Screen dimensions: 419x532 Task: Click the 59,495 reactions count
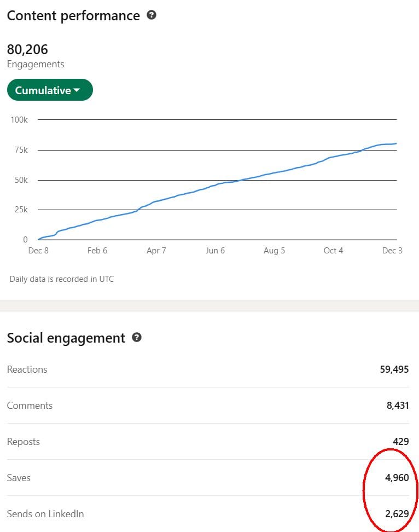(394, 369)
